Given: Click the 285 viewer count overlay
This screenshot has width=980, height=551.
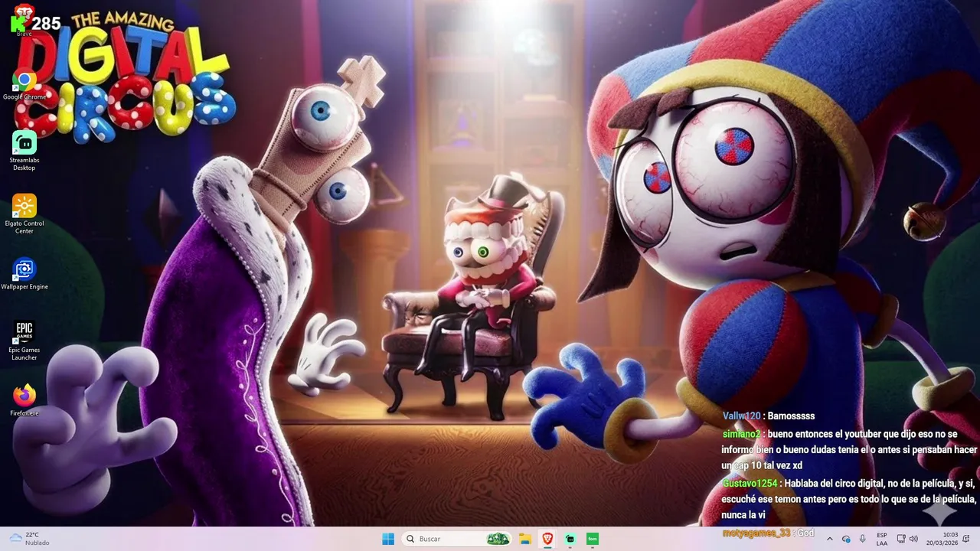Looking at the screenshot, I should click(46, 24).
